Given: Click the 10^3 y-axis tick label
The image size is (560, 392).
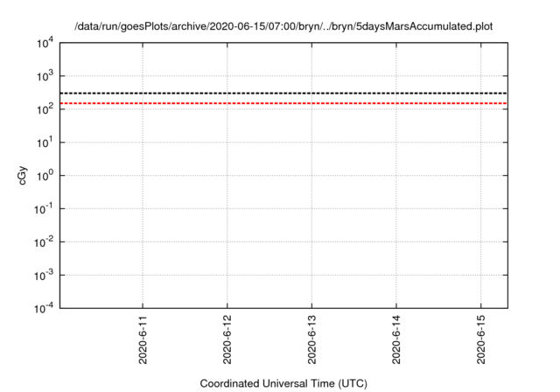Looking at the screenshot, I should tap(45, 76).
